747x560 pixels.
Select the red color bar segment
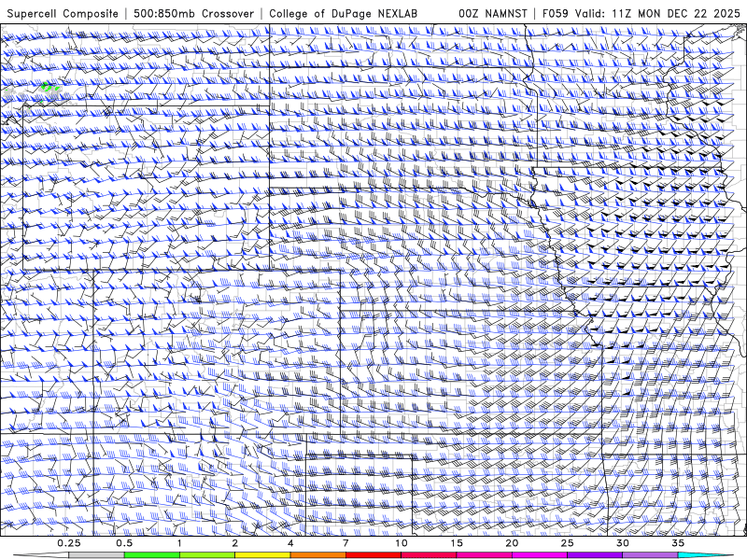click(x=373, y=555)
